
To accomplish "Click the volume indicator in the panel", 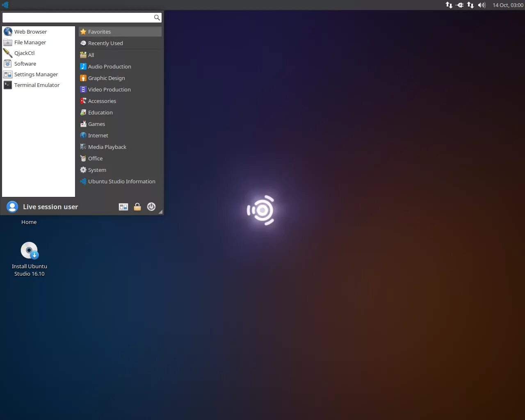I will 481,5.
